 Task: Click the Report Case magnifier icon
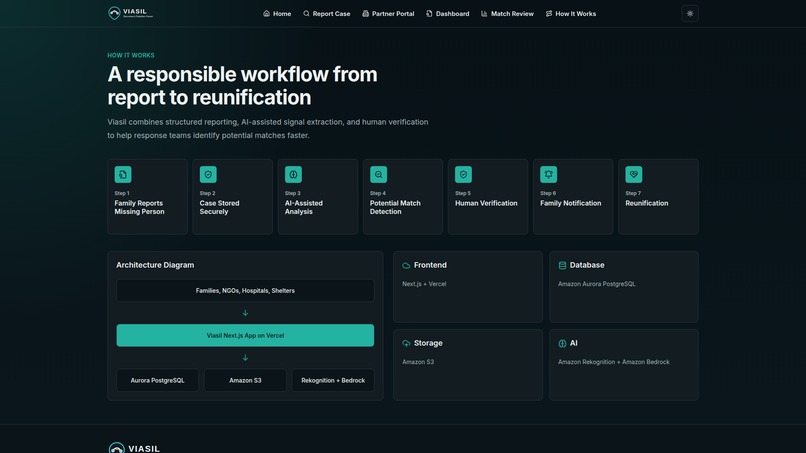(306, 14)
